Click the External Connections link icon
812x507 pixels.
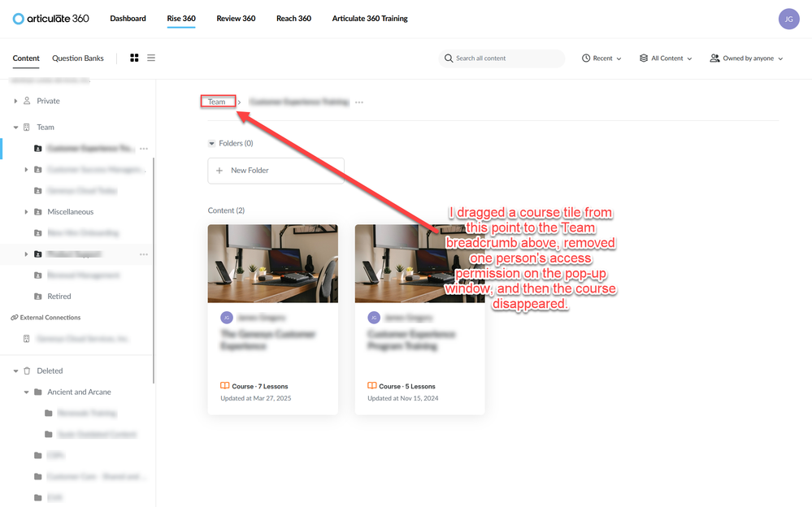click(x=15, y=318)
